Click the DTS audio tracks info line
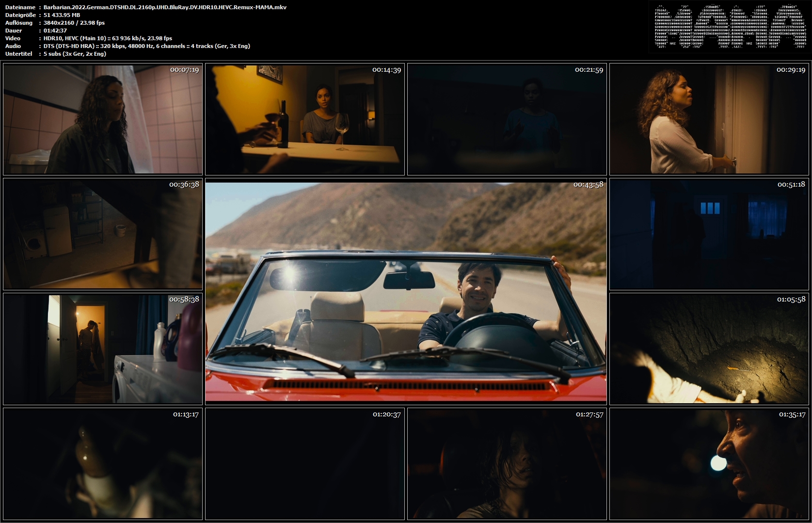 (x=147, y=46)
